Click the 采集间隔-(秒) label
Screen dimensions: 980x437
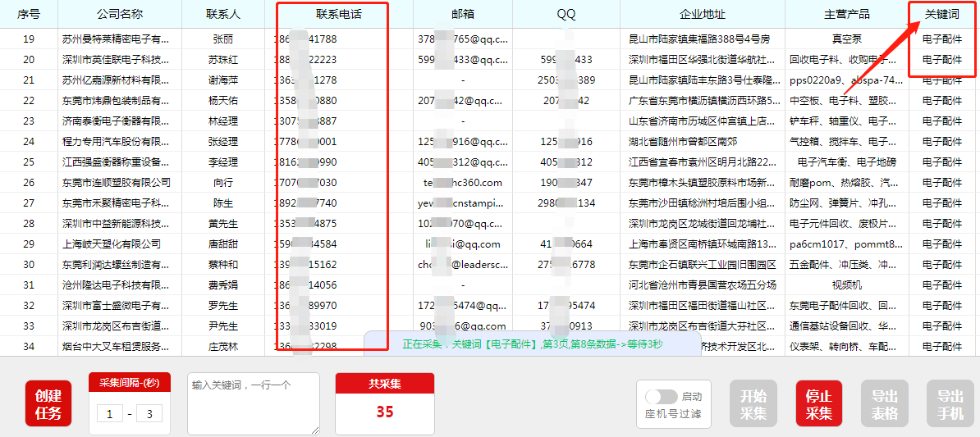pos(130,383)
